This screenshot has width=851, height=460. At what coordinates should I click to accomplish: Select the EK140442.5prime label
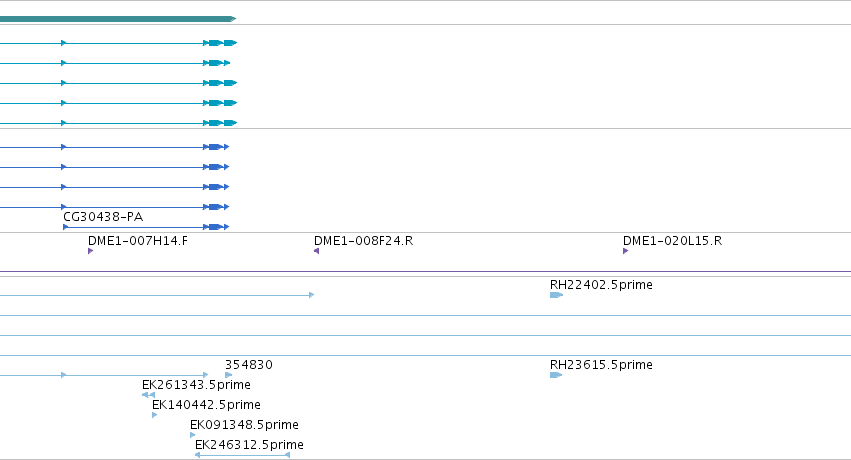click(206, 405)
